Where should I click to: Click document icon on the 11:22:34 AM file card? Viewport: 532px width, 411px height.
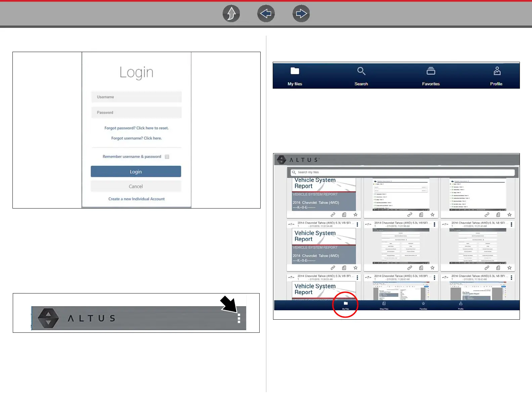coord(344,268)
